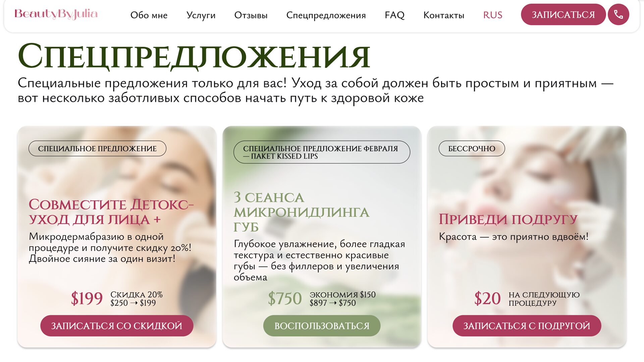Screen dimensions: 644x362
Task: Click ЗАПИСАТЬСЯ СО СКИДКОЙ button
Action: [x=117, y=325]
